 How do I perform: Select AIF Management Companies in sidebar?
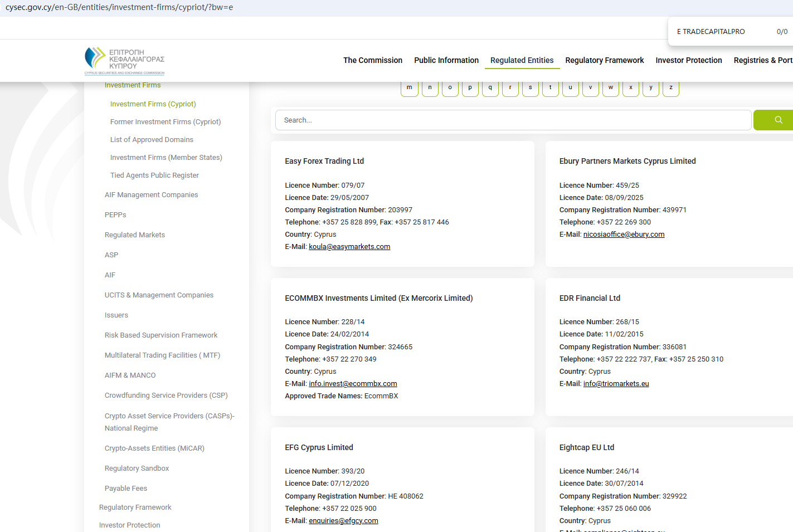click(x=151, y=195)
